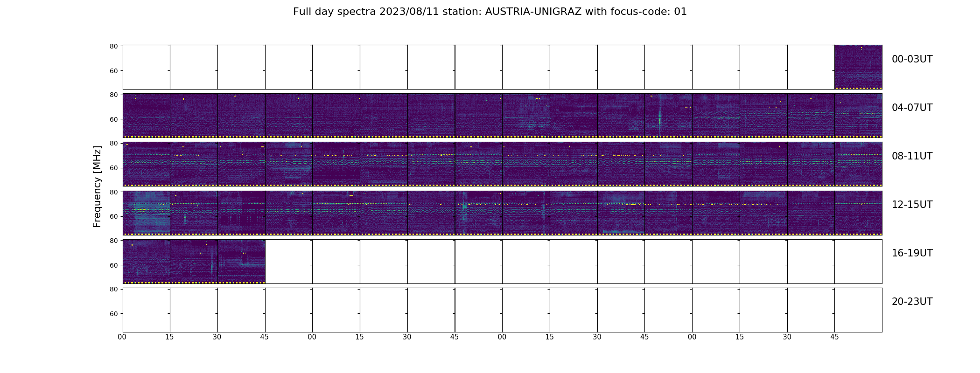
Task: Click the '80' tick of the 08-11UT row
Action: (x=113, y=143)
